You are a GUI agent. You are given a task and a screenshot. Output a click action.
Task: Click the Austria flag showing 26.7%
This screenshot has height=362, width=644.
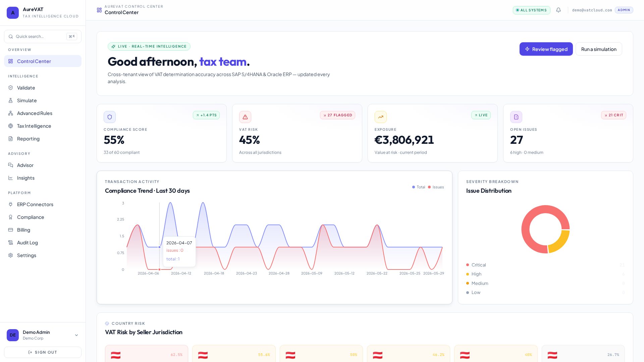tap(552, 355)
